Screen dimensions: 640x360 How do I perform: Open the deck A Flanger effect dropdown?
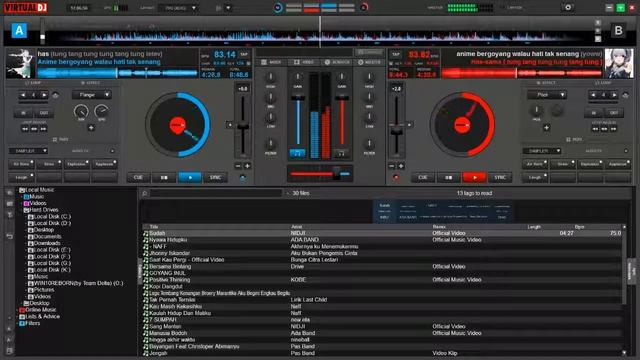click(92, 95)
